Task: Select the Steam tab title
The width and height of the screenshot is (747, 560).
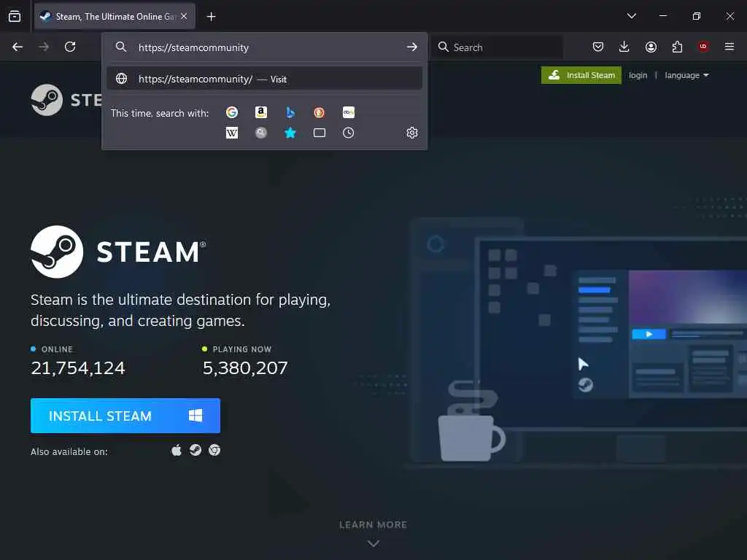Action: click(115, 17)
